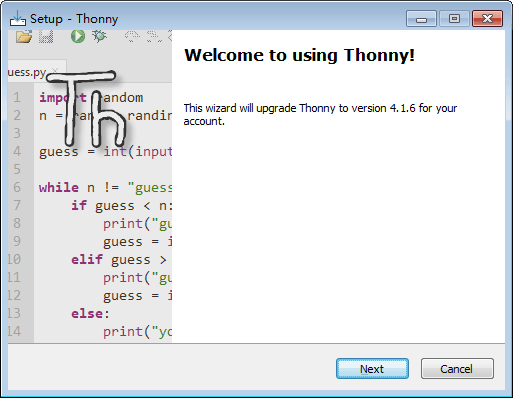The image size is (513, 398).
Task: Cancel the Thonny setup
Action: point(457,369)
